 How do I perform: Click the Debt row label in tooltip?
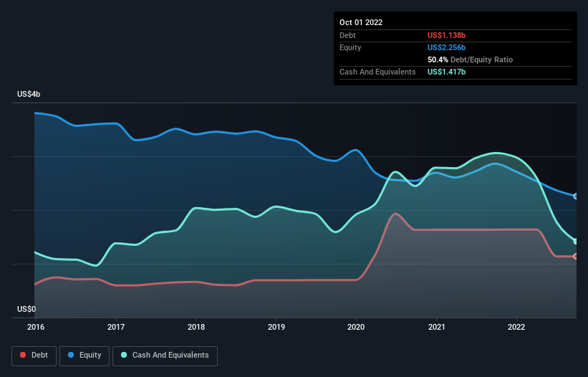tap(347, 35)
